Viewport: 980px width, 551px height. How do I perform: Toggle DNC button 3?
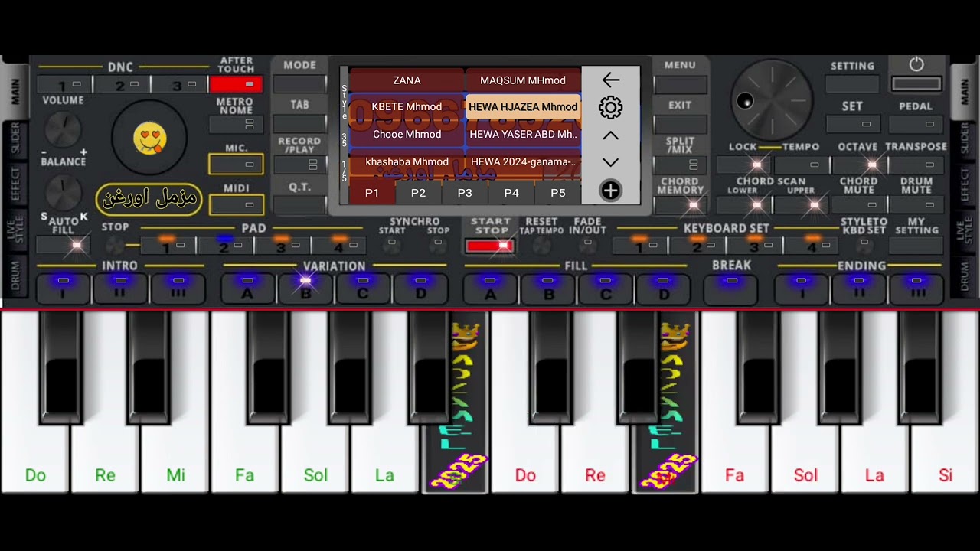[x=179, y=84]
